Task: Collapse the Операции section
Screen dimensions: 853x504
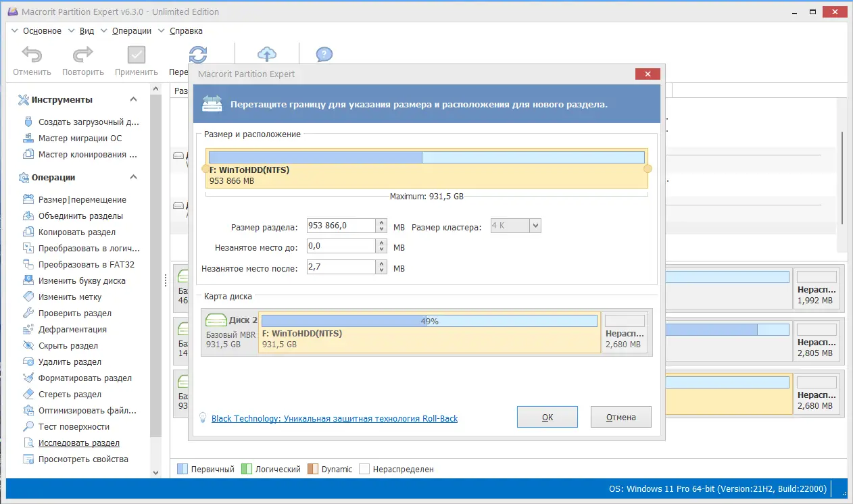Action: [x=133, y=178]
